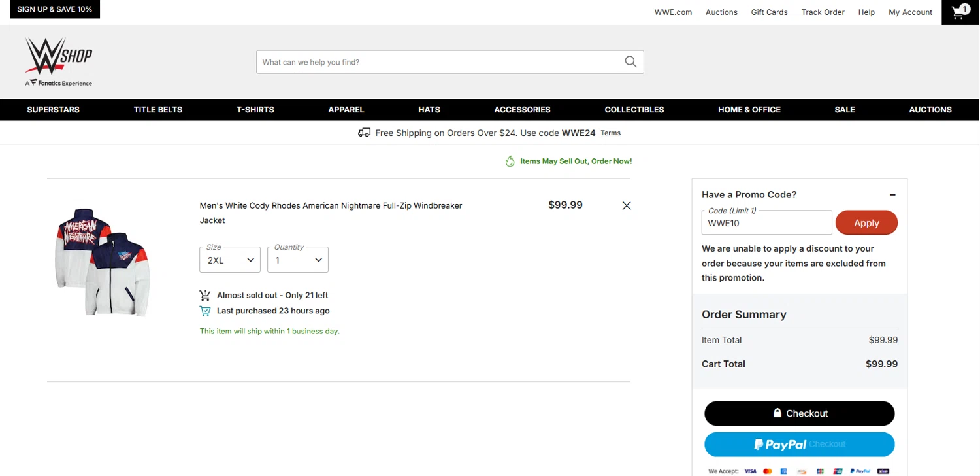Collapse the promo code section
The width and height of the screenshot is (980, 476).
(x=892, y=195)
